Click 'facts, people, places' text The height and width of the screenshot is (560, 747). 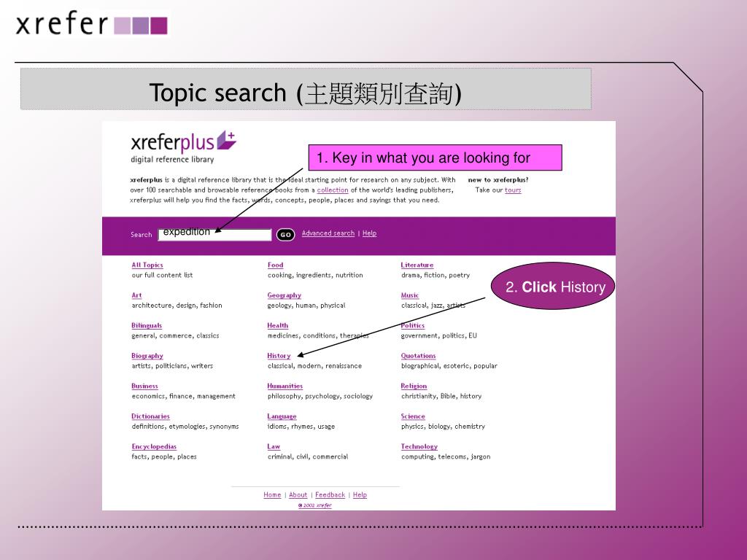point(164,456)
